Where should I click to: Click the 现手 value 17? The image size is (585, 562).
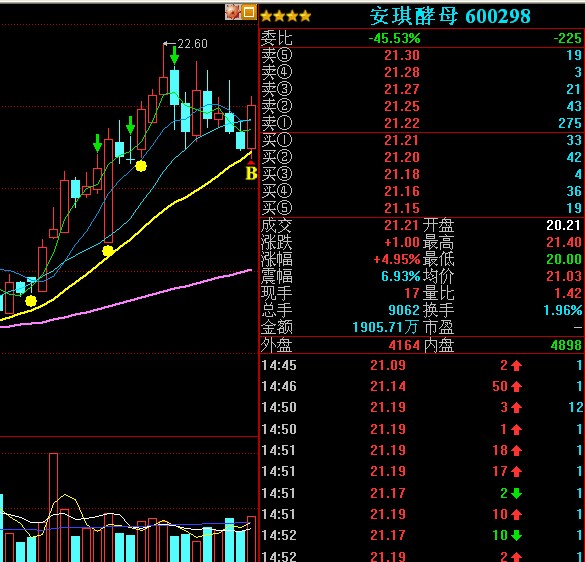tap(412, 294)
